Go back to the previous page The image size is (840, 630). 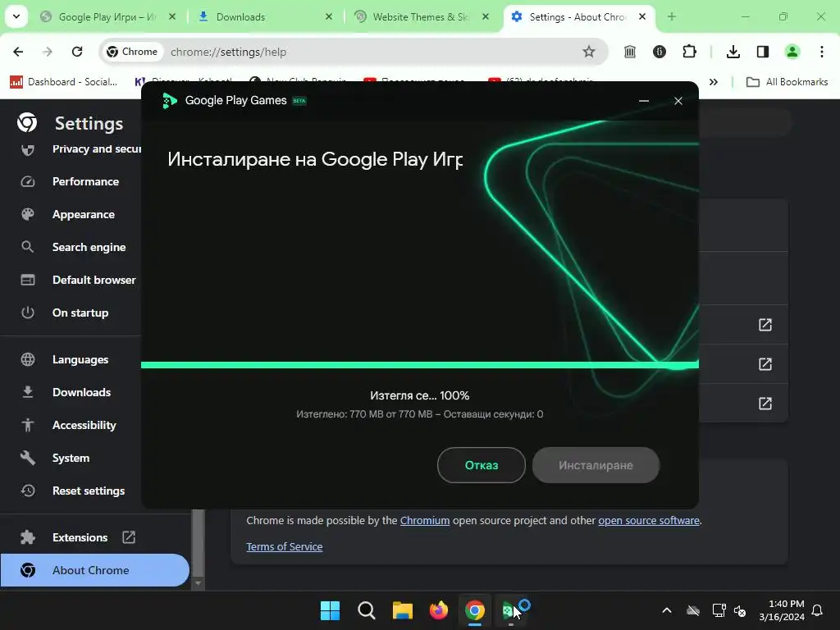click(18, 52)
